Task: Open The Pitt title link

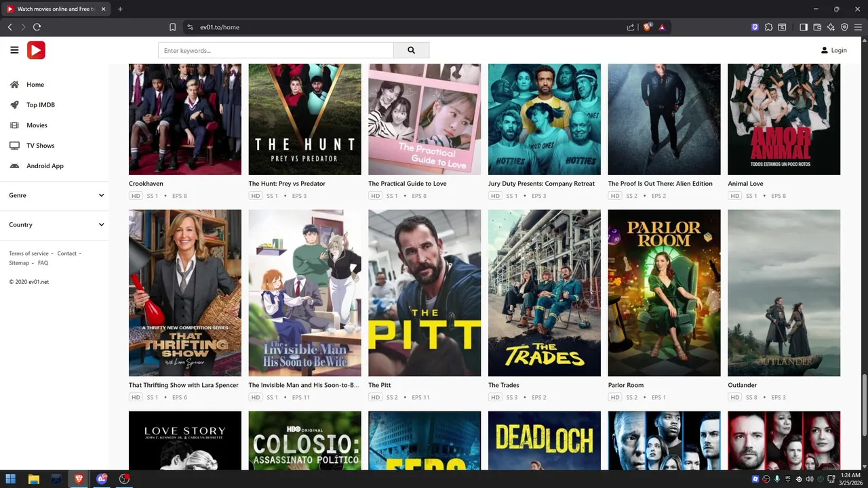Action: [x=380, y=385]
